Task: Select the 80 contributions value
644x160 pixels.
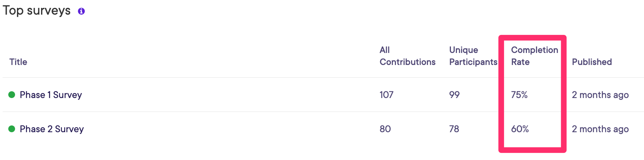Action: tap(385, 129)
